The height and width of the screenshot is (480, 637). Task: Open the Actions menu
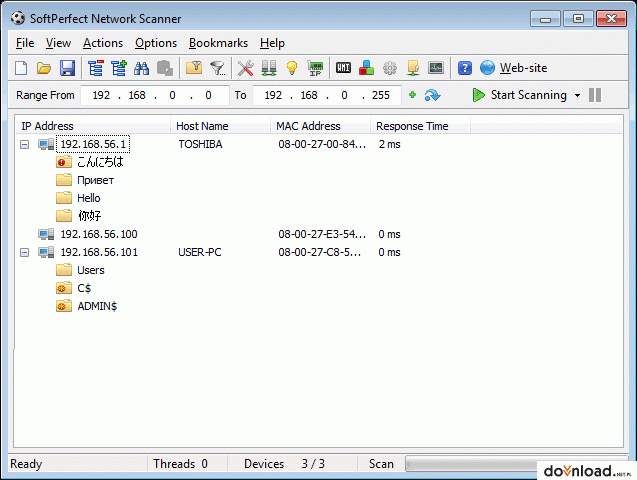103,43
